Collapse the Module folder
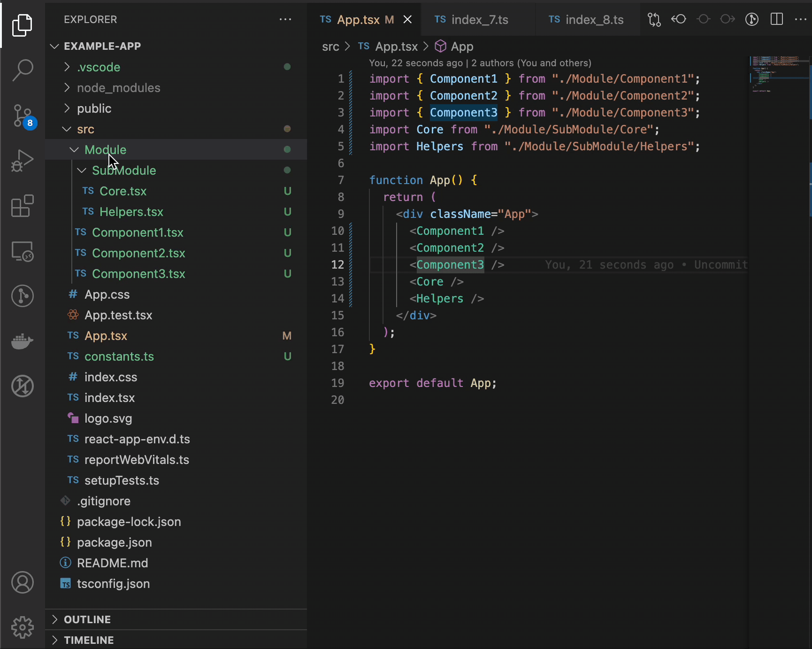 click(74, 149)
